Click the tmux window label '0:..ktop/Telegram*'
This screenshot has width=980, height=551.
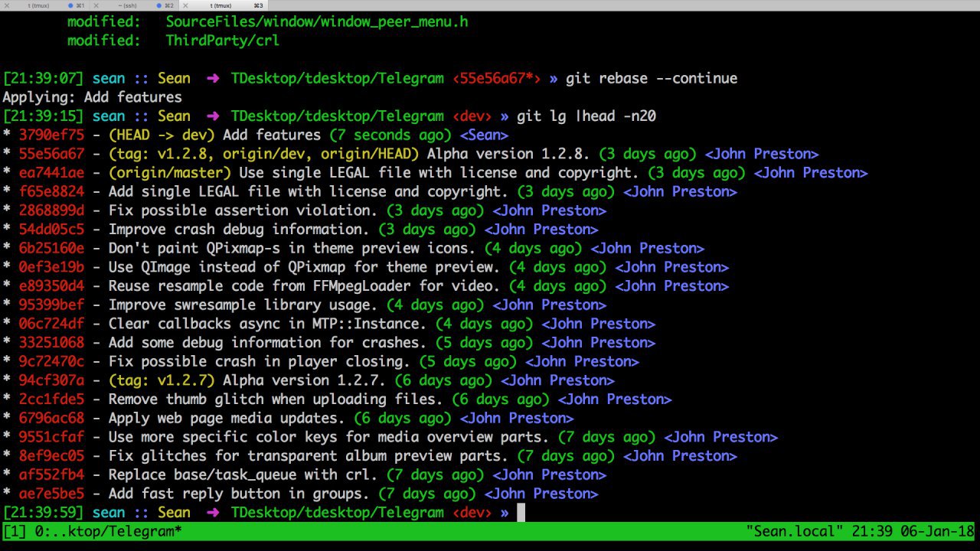click(108, 531)
